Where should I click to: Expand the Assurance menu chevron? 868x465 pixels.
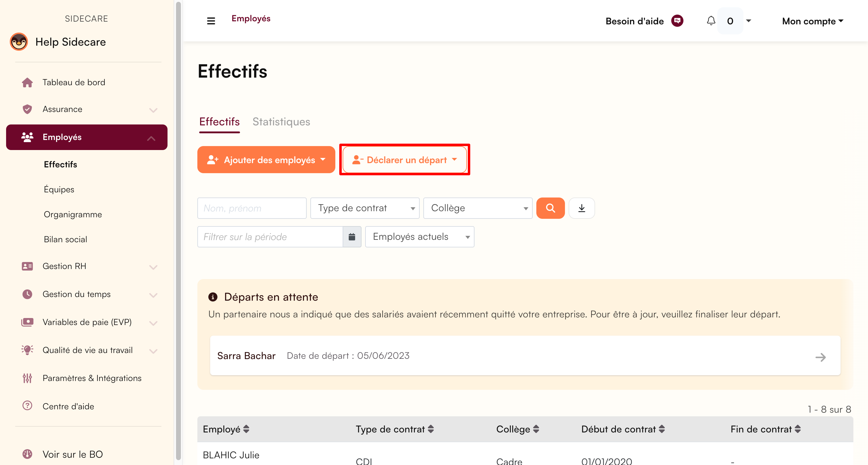(x=153, y=110)
